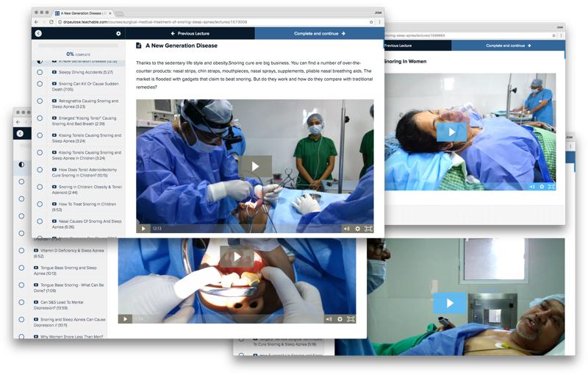Toggle circle for Snoring Can Kill lecture
This screenshot has height=375, width=588.
coord(40,84)
